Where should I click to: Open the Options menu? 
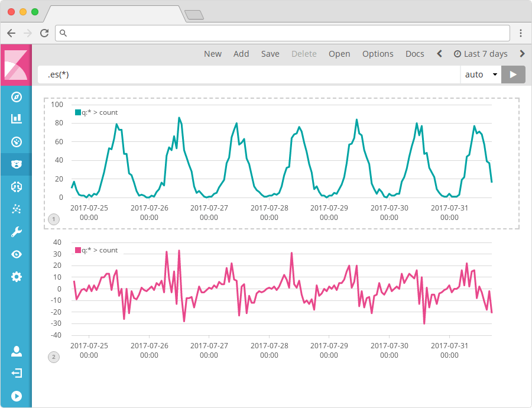[x=378, y=53]
